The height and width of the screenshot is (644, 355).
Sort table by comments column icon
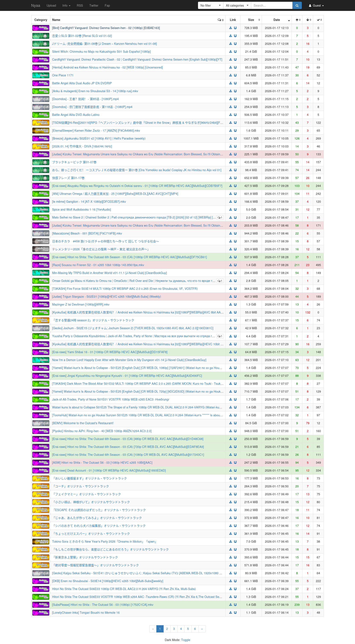[x=220, y=20]
